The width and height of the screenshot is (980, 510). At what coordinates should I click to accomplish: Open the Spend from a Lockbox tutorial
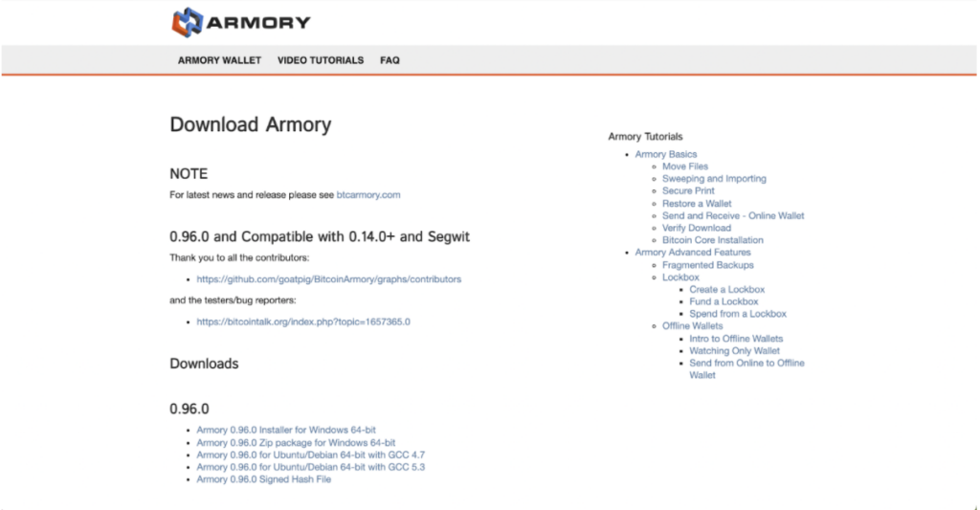click(x=738, y=314)
